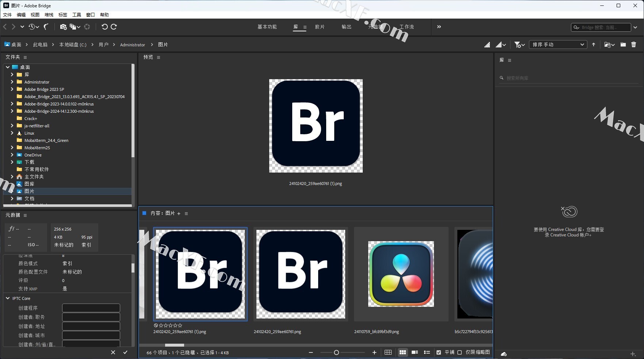Expand the Adobe Bridge 2023 SP folder
This screenshot has width=644, height=359.
(12, 89)
